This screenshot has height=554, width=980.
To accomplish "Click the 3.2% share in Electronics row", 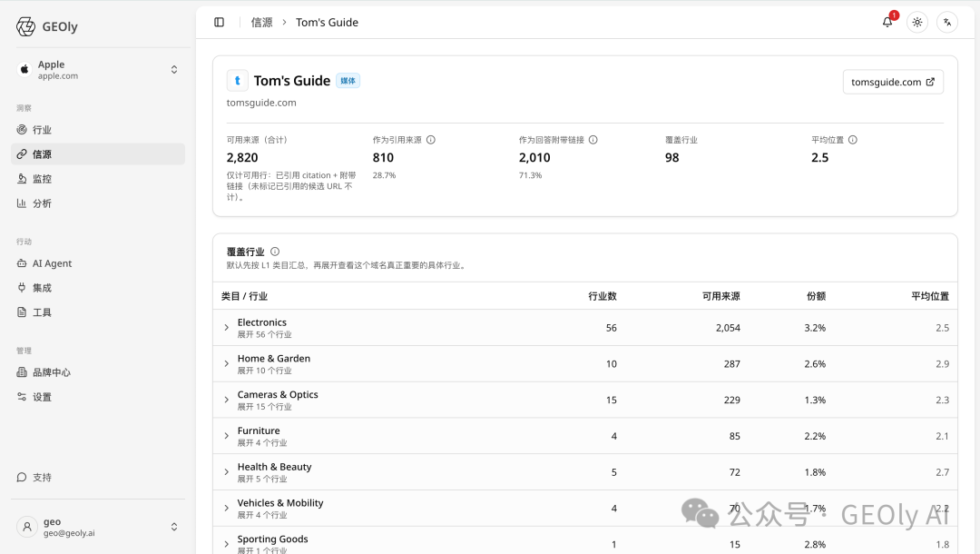I will pos(815,328).
